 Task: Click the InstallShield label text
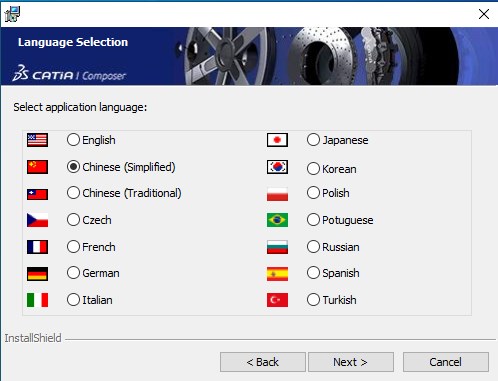point(33,338)
